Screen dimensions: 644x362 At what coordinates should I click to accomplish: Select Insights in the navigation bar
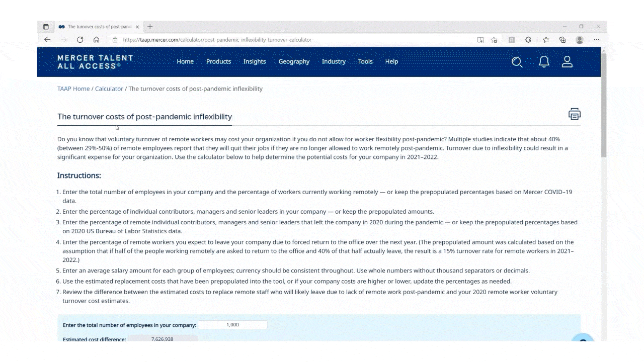click(x=255, y=61)
